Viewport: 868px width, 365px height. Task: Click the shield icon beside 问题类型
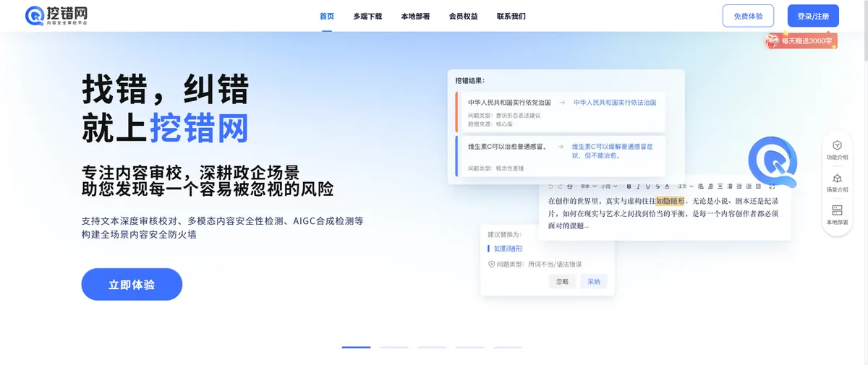[491, 265]
